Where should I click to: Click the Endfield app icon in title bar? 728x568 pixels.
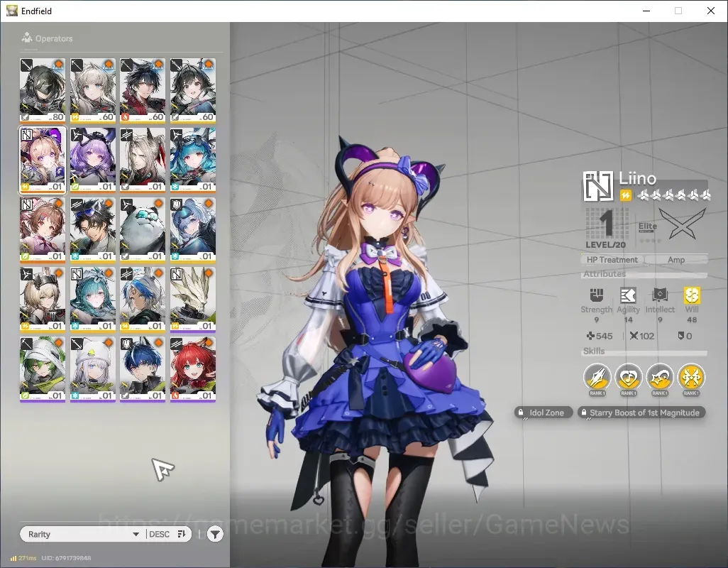click(x=11, y=10)
